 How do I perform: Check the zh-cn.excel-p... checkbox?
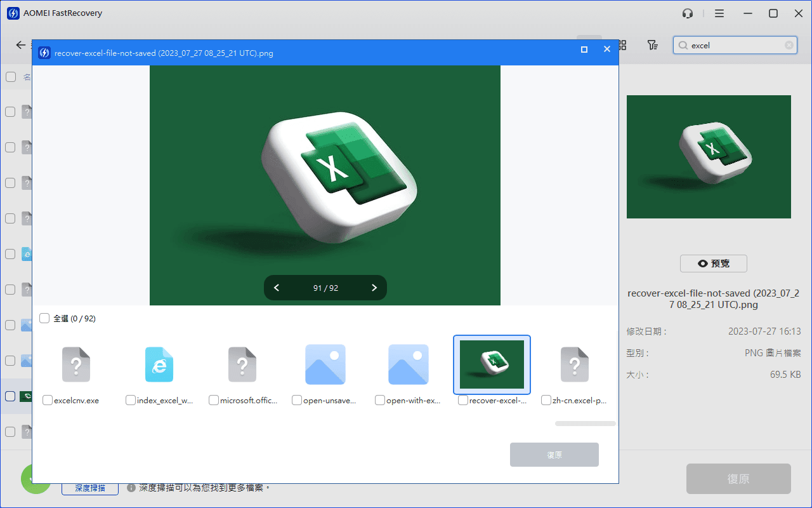[546, 400]
